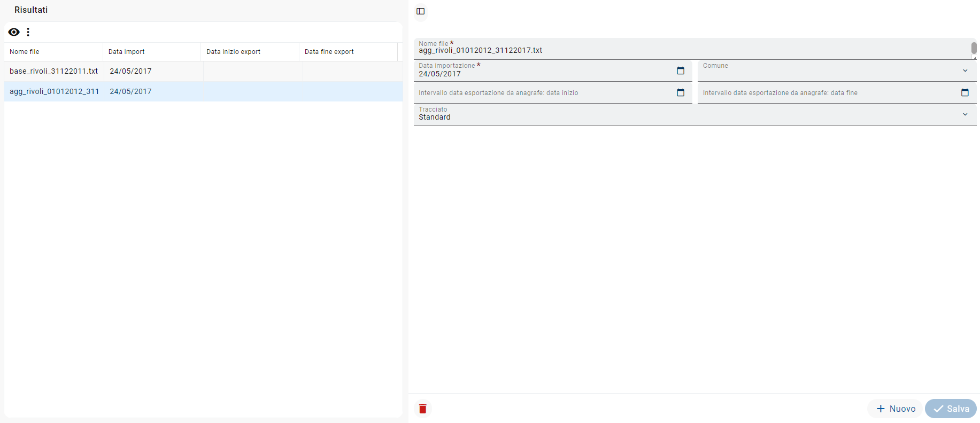Open calendar picker for Data importazione
Screen dimensions: 980x423
(x=681, y=70)
